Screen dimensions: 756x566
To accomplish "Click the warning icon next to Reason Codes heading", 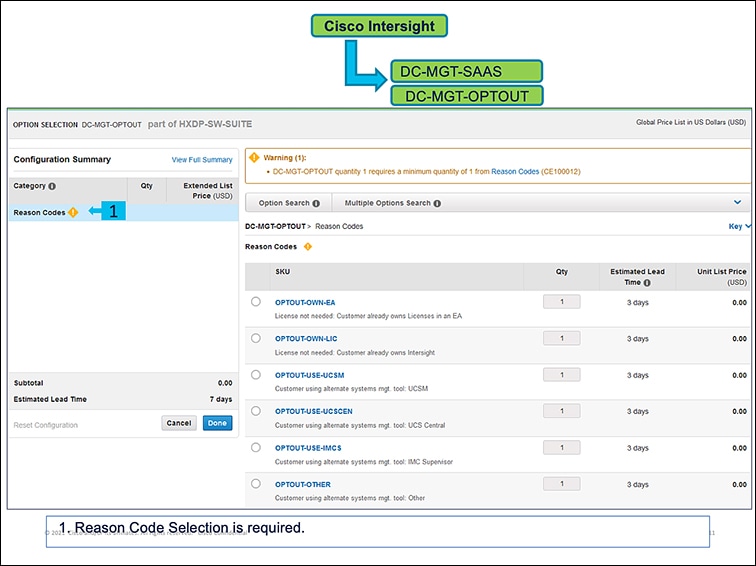I will coord(308,246).
